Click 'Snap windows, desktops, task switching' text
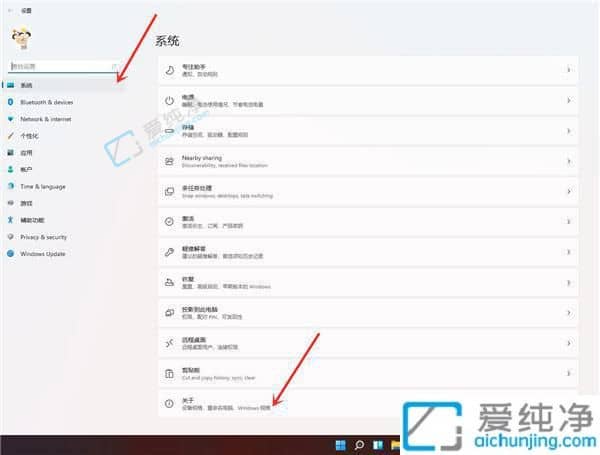This screenshot has width=600, height=455. coord(227,196)
